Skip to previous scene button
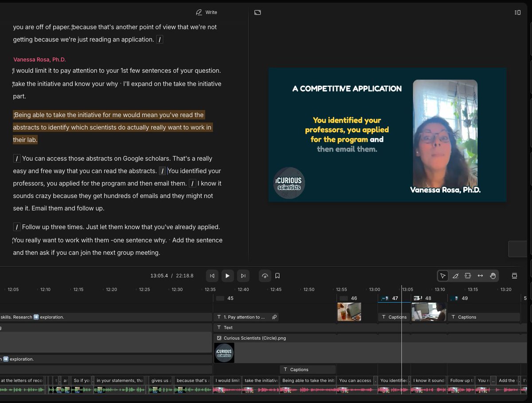This screenshot has height=403, width=532. click(x=212, y=276)
